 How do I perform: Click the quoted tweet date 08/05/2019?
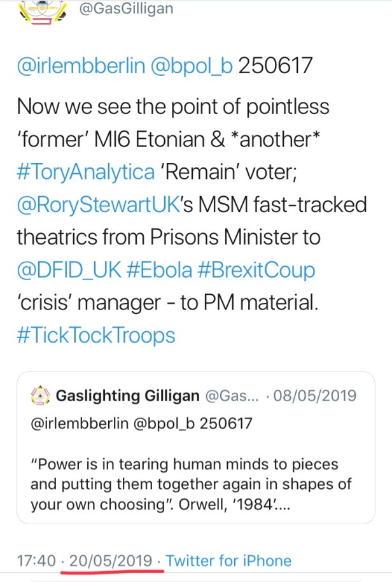316,395
